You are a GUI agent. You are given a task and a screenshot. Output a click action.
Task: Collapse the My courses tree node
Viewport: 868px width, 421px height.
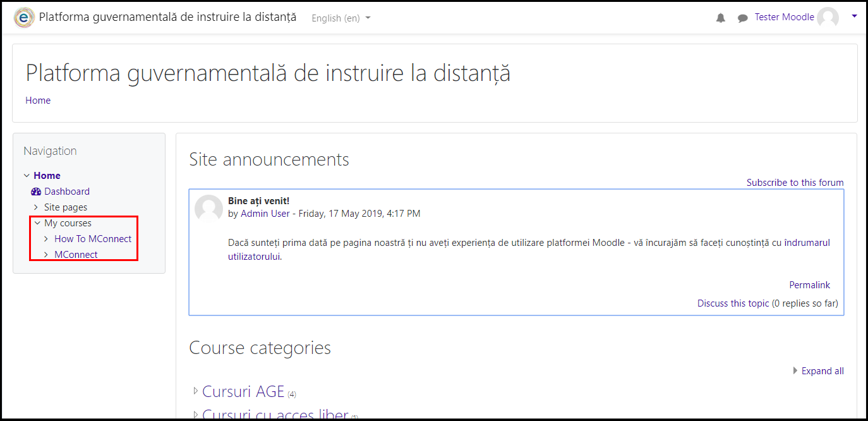[x=37, y=223]
